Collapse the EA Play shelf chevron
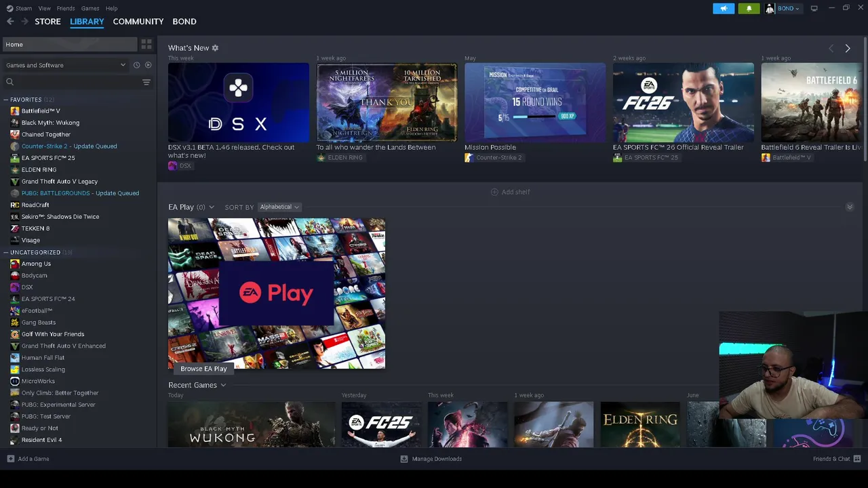Viewport: 868px width, 488px height. tap(850, 207)
